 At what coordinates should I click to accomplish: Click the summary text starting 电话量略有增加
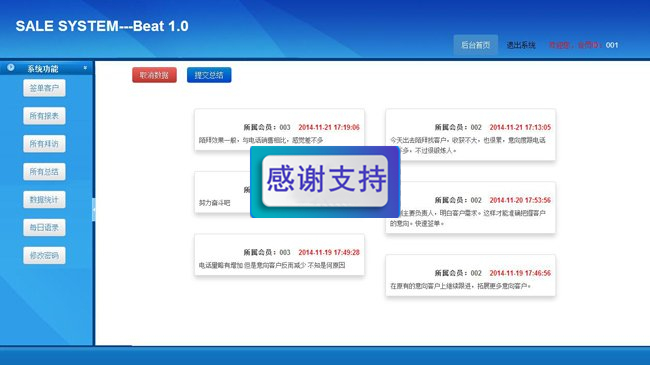click(272, 265)
